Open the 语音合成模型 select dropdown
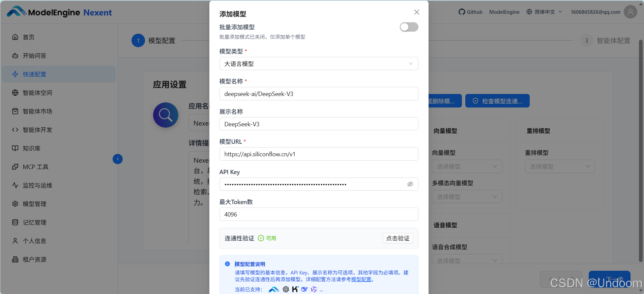Image resolution: width=644 pixels, height=294 pixels. tap(467, 259)
